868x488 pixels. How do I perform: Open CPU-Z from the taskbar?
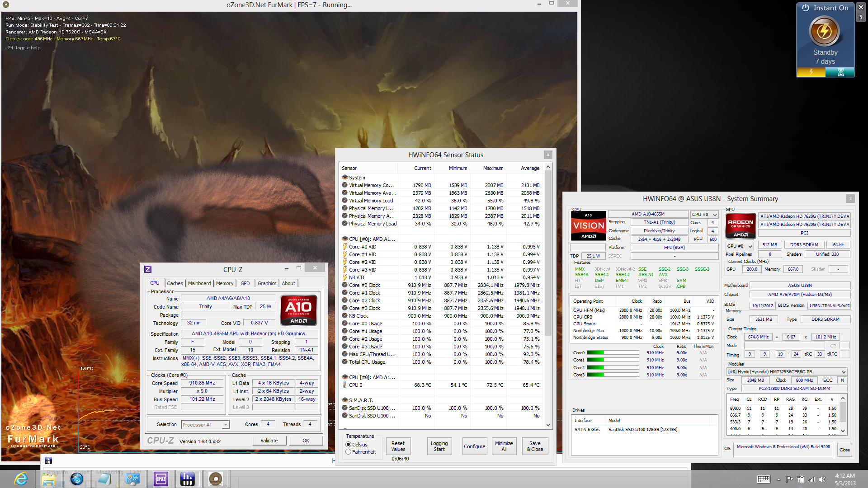pos(161,479)
